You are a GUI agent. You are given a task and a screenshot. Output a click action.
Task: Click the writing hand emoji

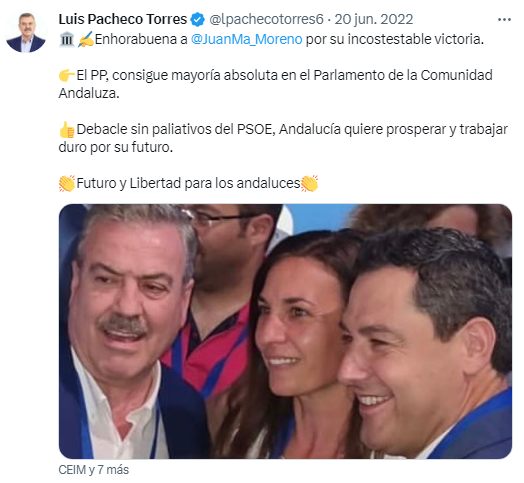[x=85, y=39]
